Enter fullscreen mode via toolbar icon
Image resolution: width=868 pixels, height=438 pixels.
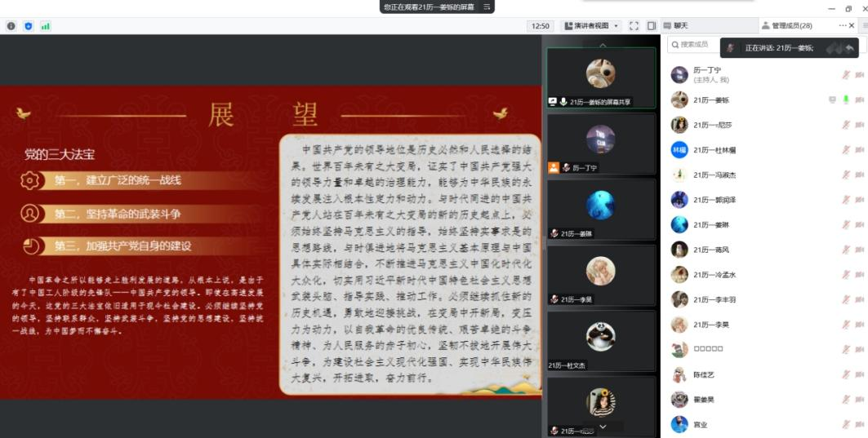(x=634, y=26)
